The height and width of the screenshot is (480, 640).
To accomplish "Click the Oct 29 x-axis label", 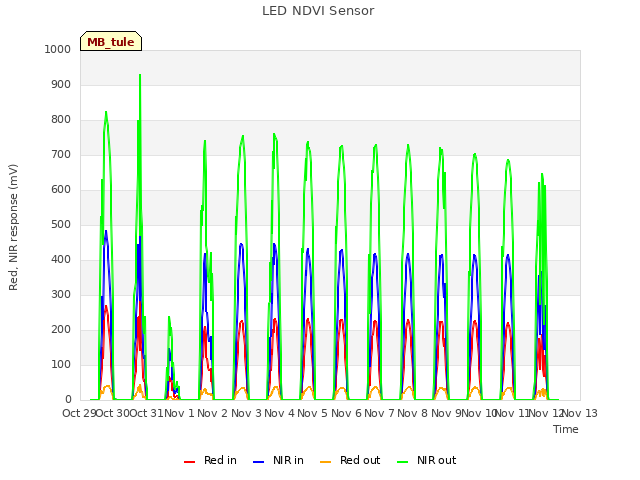I will (x=79, y=413).
